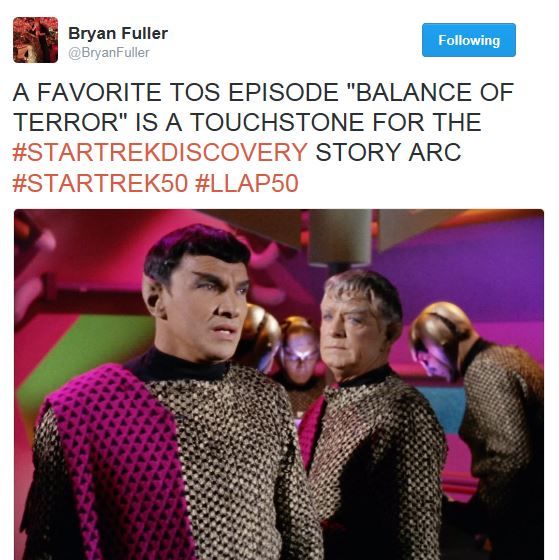Expand the attached Balance of Terror photo
Viewport: 559px width, 560px height.
click(279, 384)
